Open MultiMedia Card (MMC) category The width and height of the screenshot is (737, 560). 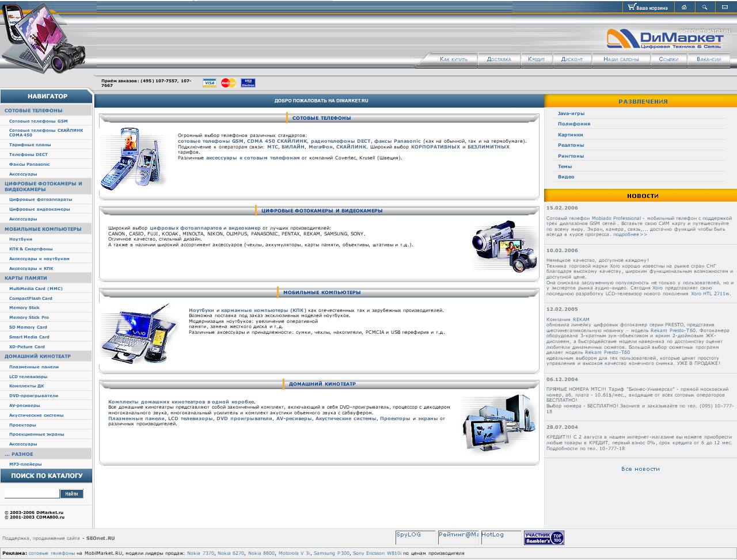(36, 289)
